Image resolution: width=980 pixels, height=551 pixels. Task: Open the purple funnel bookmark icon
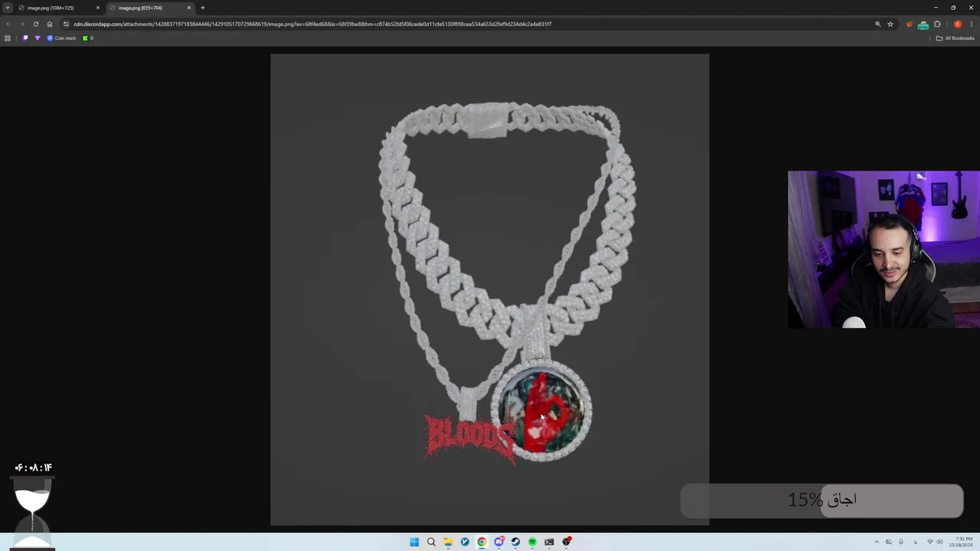coord(38,38)
